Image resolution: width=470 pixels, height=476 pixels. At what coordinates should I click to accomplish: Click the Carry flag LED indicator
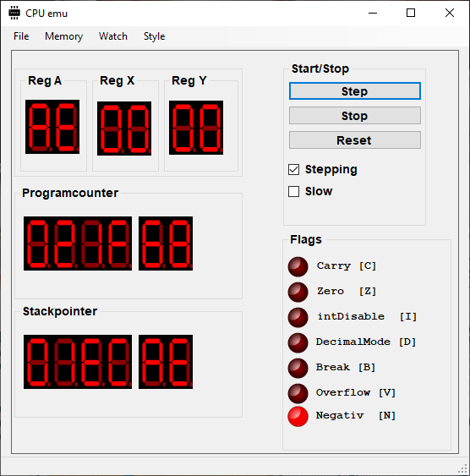click(x=298, y=267)
